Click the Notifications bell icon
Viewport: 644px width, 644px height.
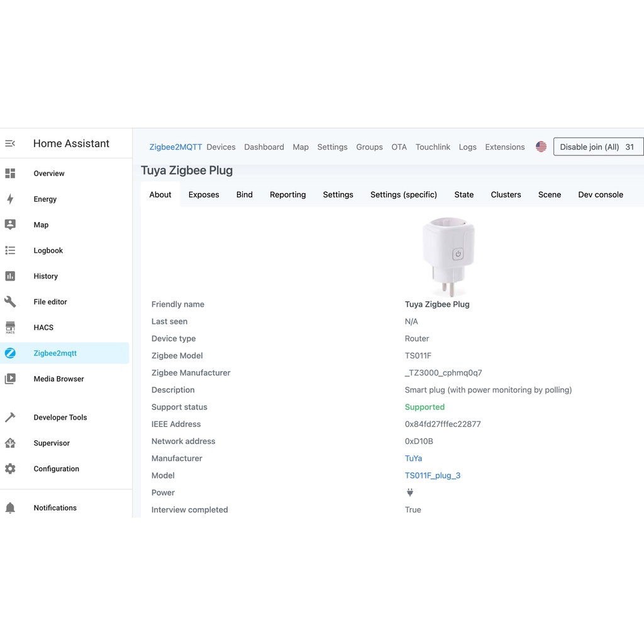pyautogui.click(x=10, y=508)
